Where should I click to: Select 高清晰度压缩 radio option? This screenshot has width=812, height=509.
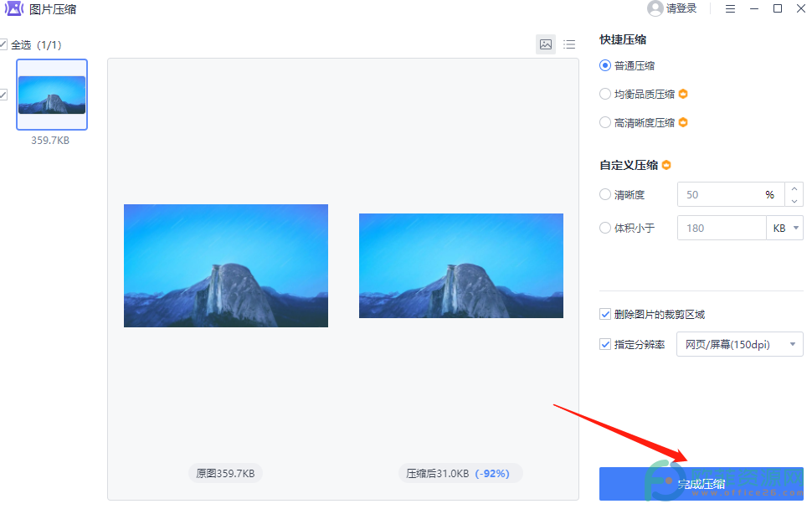pos(605,122)
